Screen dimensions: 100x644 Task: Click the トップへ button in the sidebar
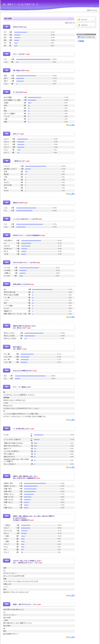point(86,19)
